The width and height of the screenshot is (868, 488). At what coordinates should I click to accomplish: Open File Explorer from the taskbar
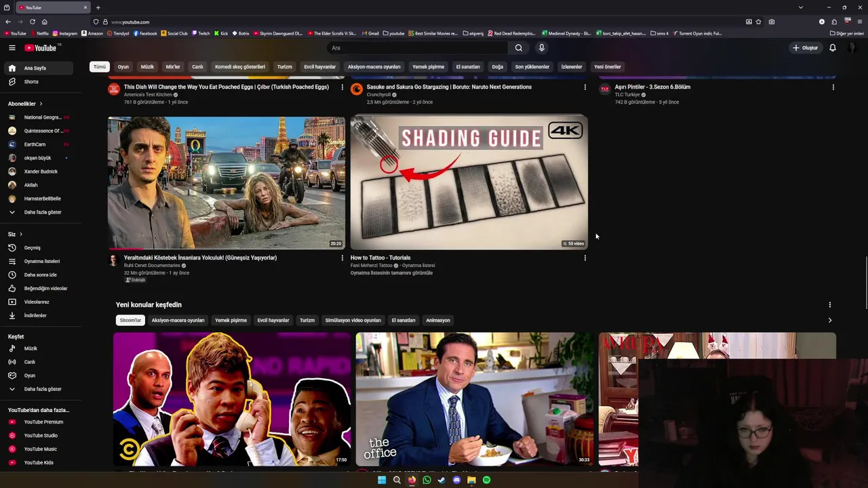click(471, 480)
